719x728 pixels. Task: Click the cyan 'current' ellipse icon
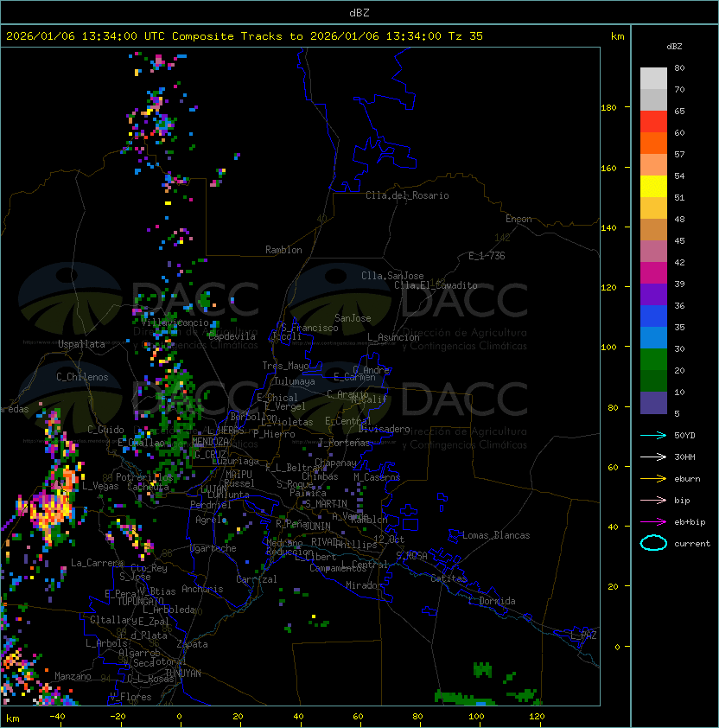click(653, 543)
